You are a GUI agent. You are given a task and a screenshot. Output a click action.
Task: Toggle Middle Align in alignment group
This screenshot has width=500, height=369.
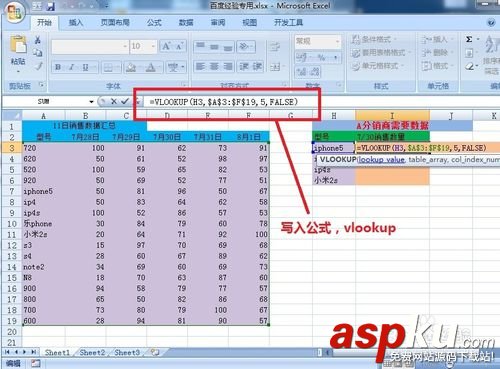pyautogui.click(x=214, y=46)
